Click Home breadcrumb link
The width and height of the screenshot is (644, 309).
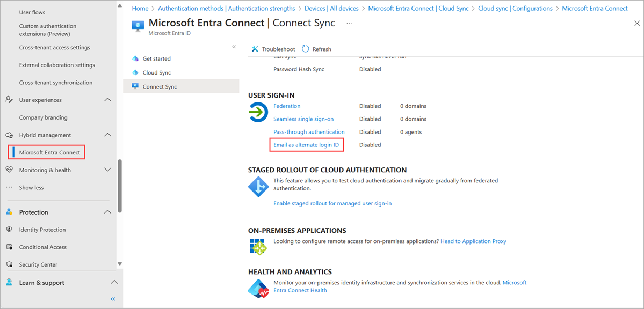140,8
